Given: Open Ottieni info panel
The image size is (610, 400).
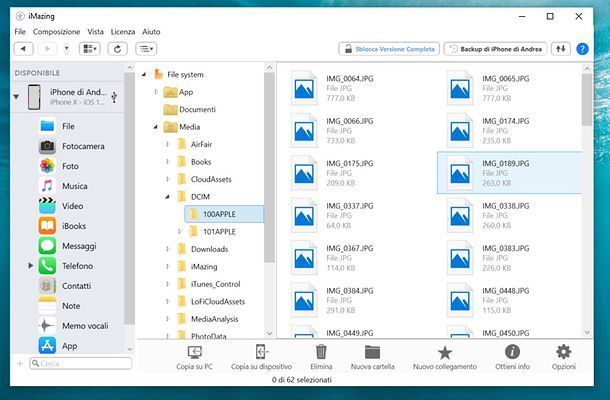Looking at the screenshot, I should pos(512,352).
